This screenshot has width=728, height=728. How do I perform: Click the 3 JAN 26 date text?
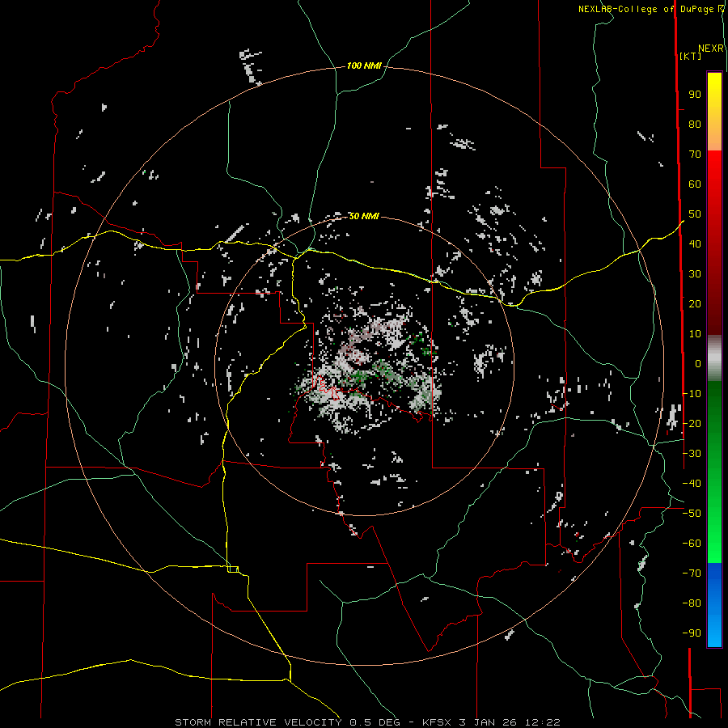(489, 722)
